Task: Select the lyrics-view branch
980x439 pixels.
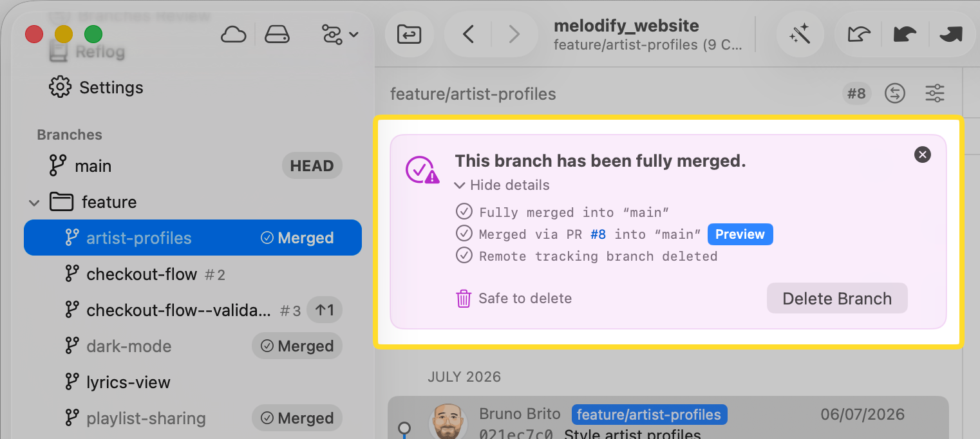Action: point(193,382)
